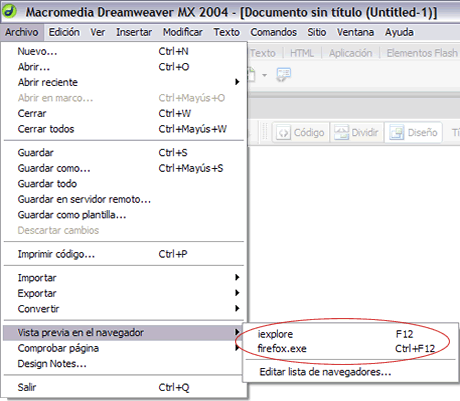Switch to Elementos Flash tab
This screenshot has height=401, width=460.
422,53
